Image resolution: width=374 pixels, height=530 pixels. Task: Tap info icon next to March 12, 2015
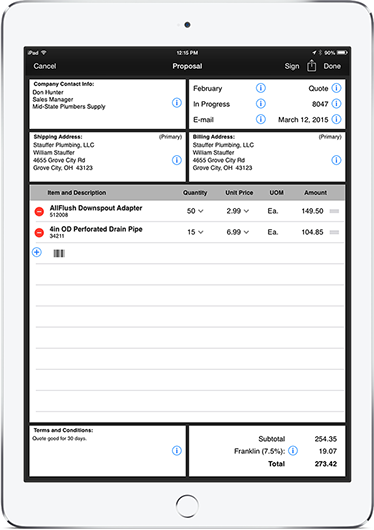[x=336, y=119]
